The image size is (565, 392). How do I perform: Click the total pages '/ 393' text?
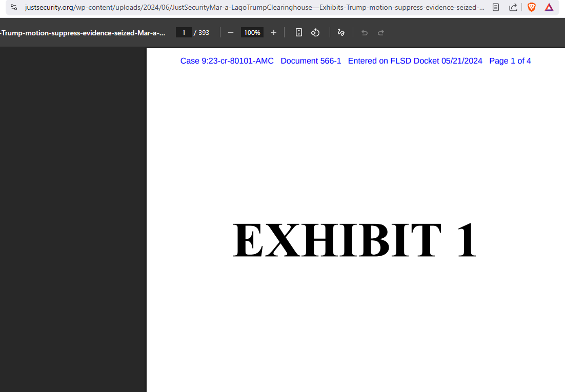click(201, 33)
